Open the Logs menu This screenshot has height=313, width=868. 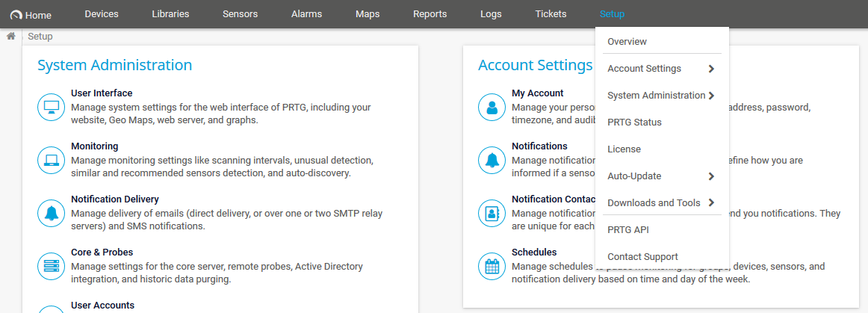pyautogui.click(x=491, y=14)
